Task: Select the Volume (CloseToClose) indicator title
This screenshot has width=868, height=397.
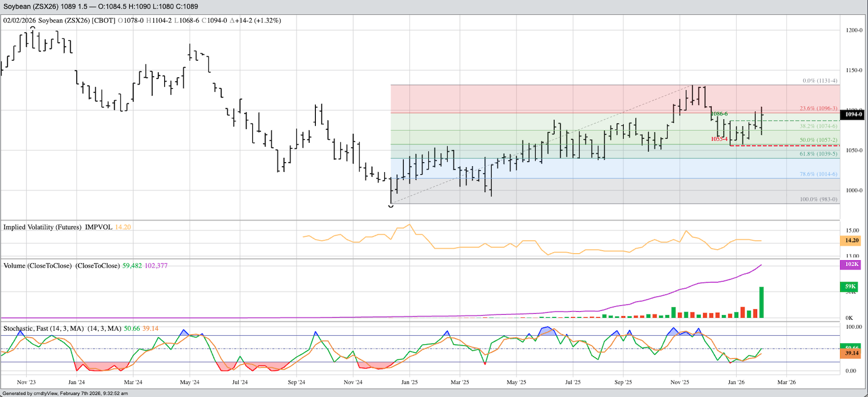Action: pyautogui.click(x=39, y=266)
